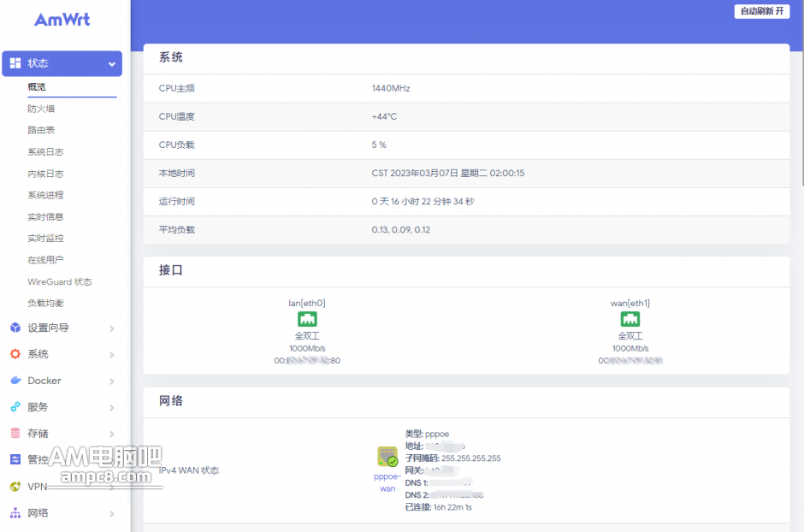This screenshot has height=532, width=804.
Task: Select the VPN menu label
Action: point(37,487)
